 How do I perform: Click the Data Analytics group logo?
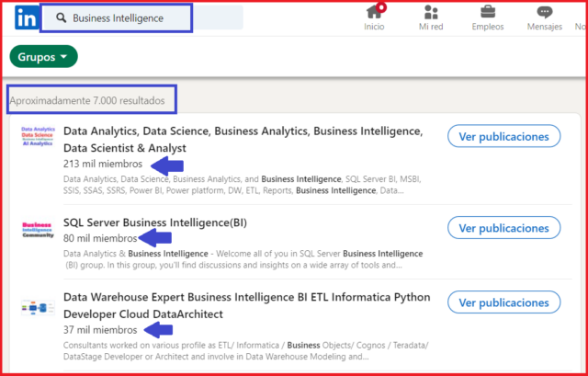point(38,136)
